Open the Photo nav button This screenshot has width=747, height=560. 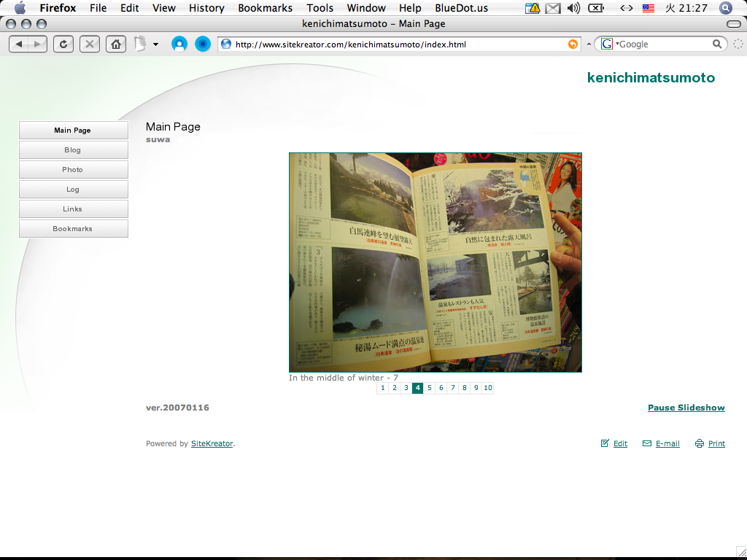[74, 169]
